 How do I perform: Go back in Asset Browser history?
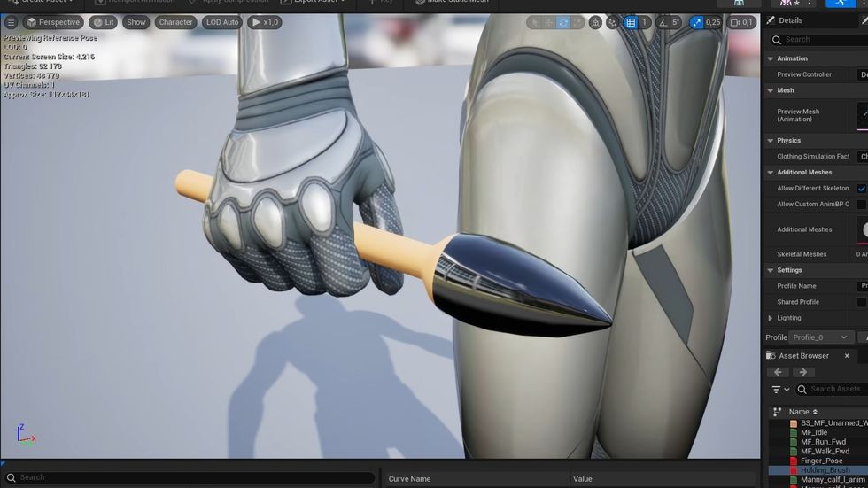778,372
